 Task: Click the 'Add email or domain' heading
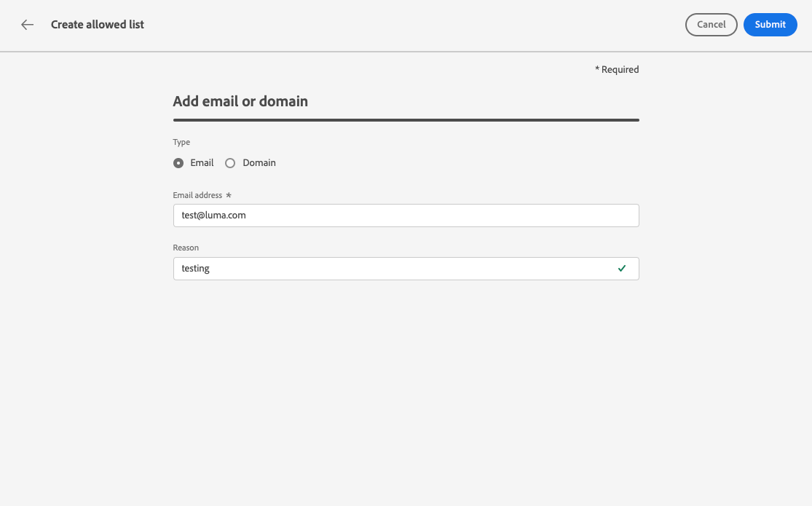(x=240, y=102)
